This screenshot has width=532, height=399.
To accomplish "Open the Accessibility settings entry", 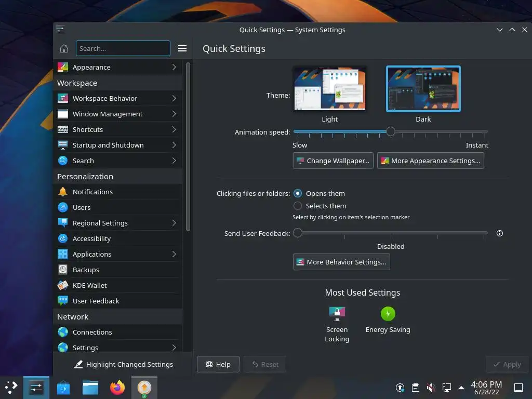I will (118, 238).
